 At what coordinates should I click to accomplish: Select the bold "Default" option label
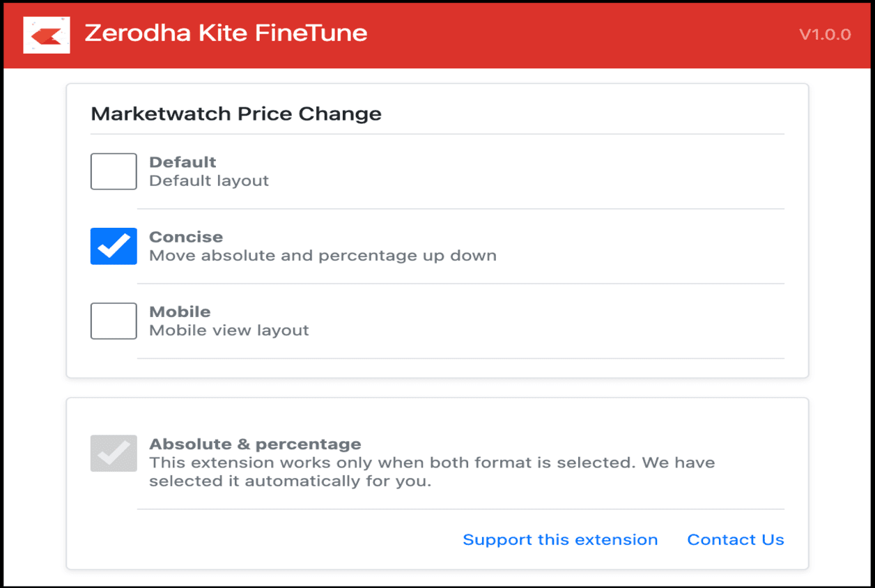[x=183, y=162]
